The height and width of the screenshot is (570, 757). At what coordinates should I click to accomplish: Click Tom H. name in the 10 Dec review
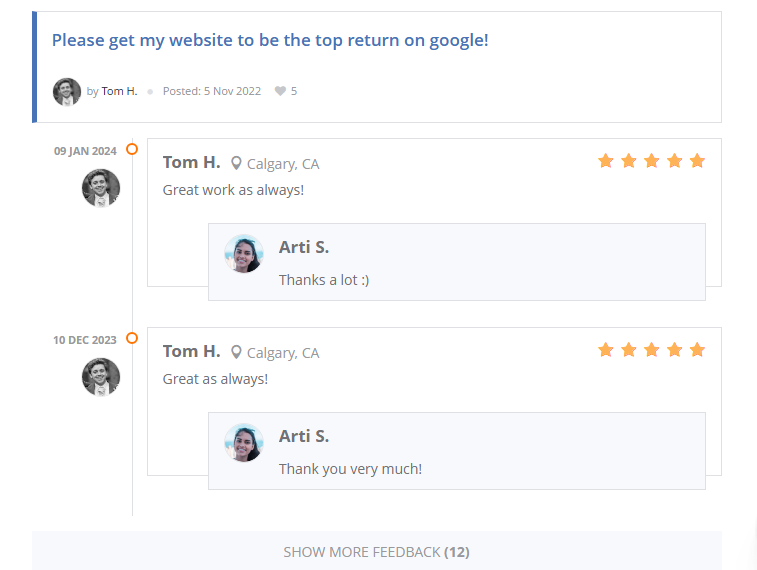191,351
